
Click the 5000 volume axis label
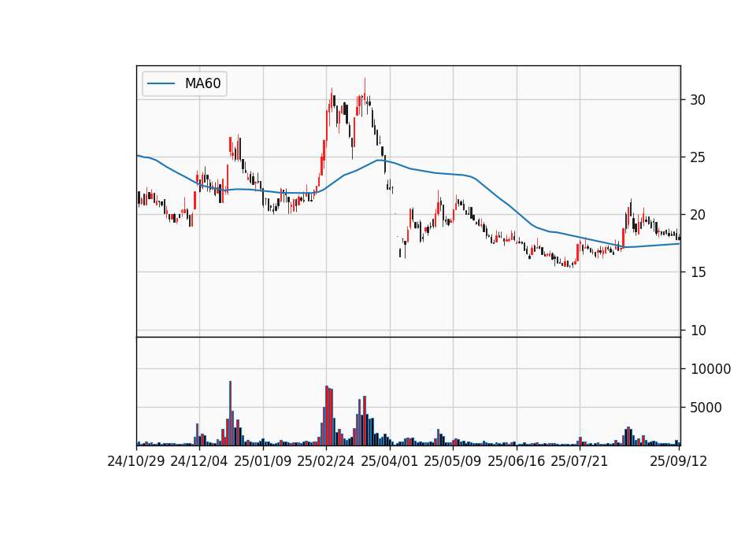[x=706, y=408]
